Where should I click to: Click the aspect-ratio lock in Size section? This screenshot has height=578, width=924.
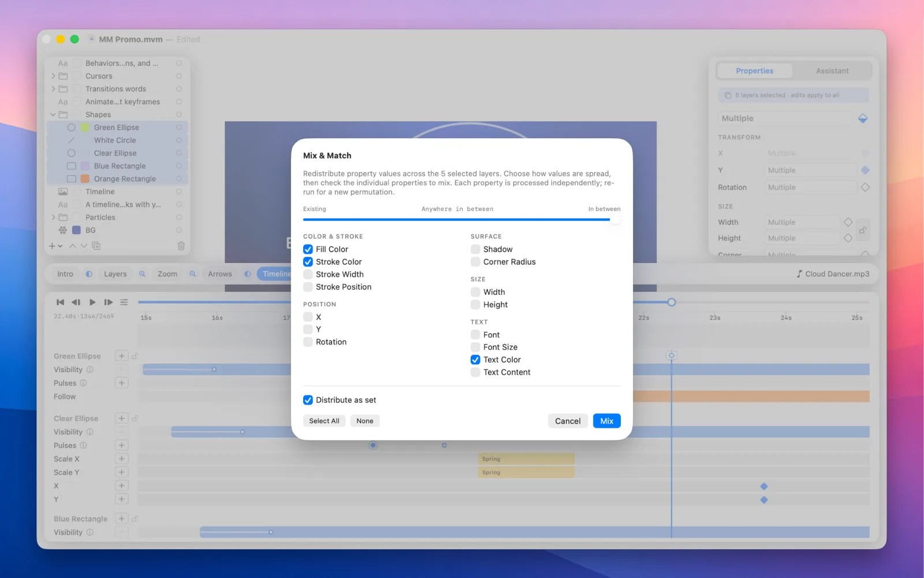click(x=862, y=230)
